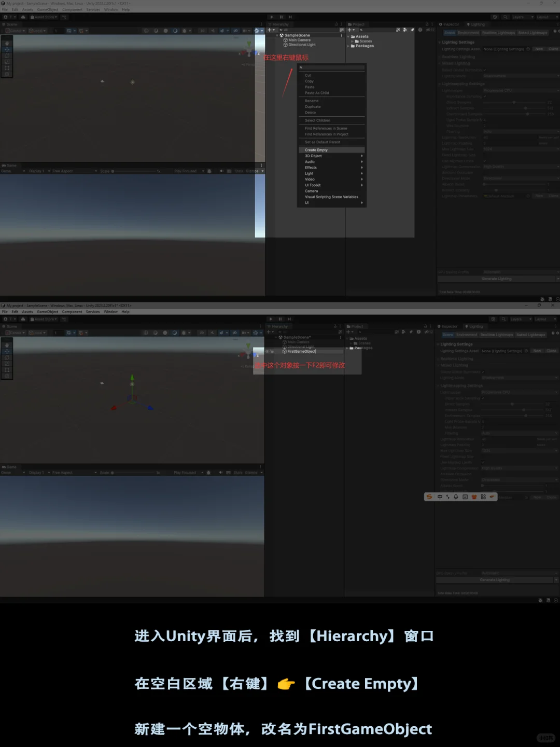Choose Duplicate in the context menu
The height and width of the screenshot is (747, 560).
click(x=331, y=106)
